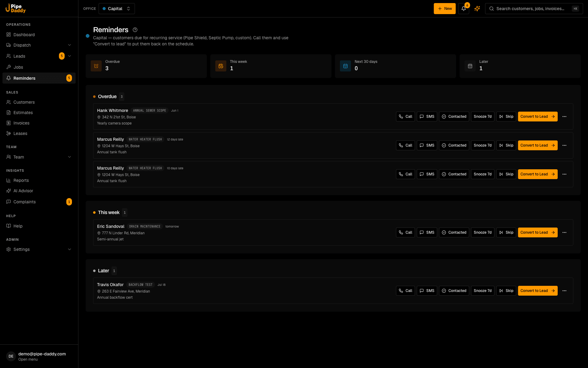Send SMS to Hank Whitmore

click(x=427, y=117)
